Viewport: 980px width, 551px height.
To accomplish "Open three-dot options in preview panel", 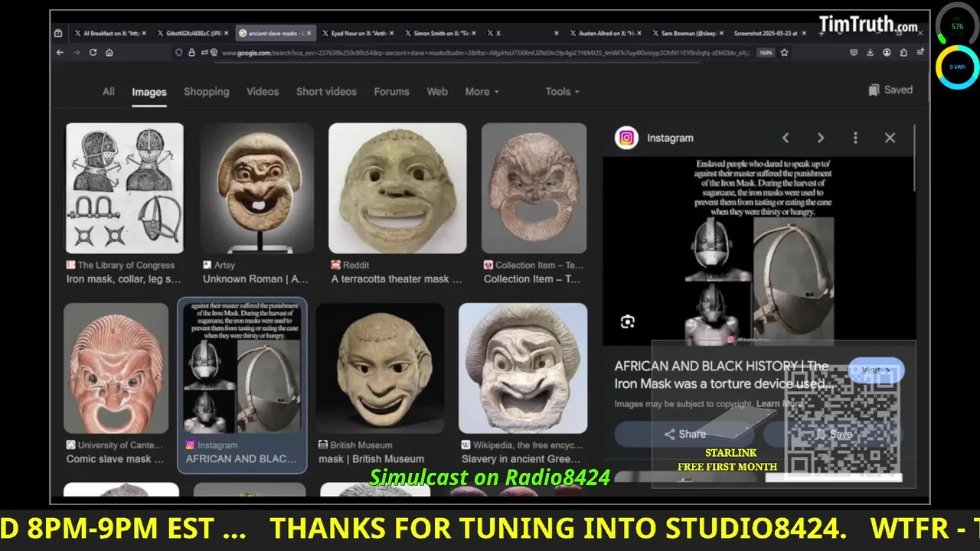I will (855, 138).
